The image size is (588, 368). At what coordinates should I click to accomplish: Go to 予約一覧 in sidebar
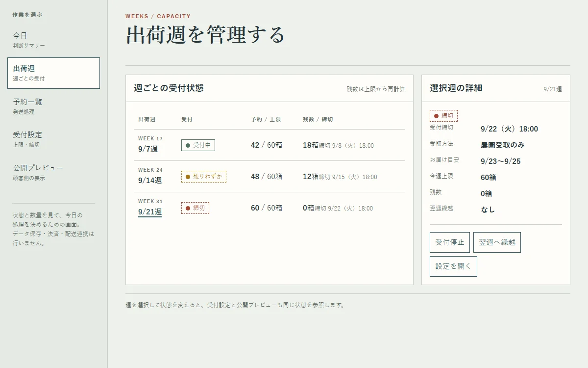point(53,106)
